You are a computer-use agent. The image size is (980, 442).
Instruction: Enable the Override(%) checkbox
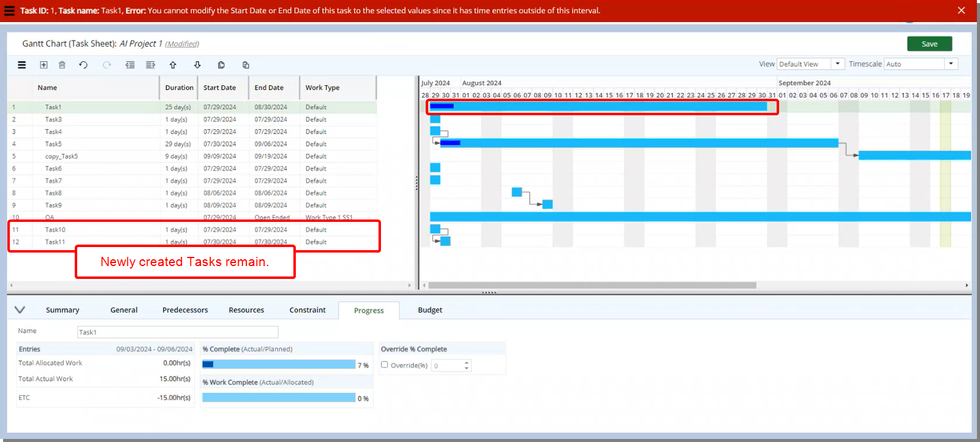(385, 365)
